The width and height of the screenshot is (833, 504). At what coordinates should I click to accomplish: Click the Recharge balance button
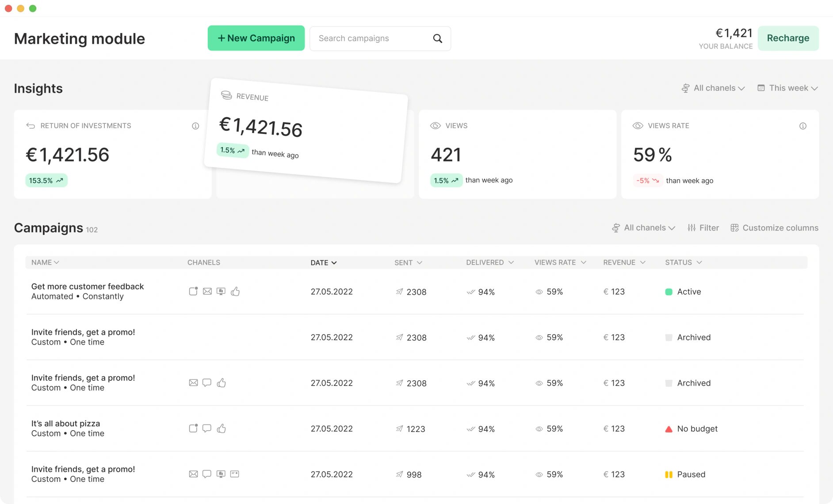(788, 38)
